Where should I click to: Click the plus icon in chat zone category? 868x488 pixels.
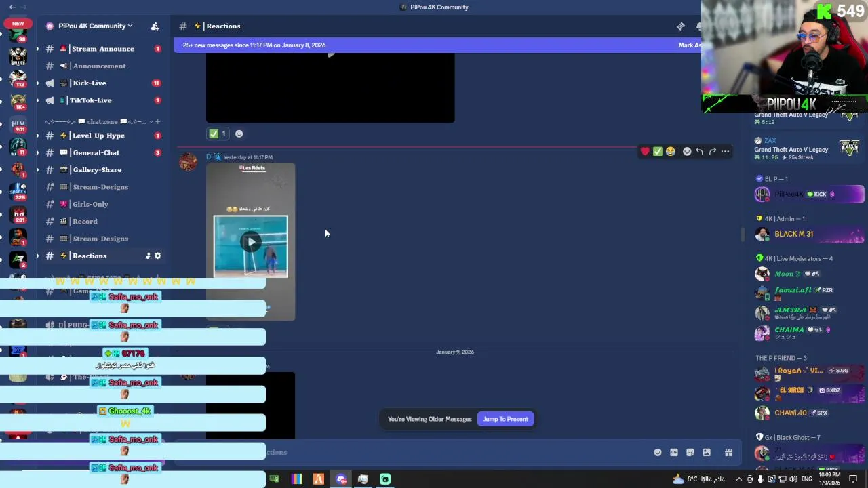(157, 121)
